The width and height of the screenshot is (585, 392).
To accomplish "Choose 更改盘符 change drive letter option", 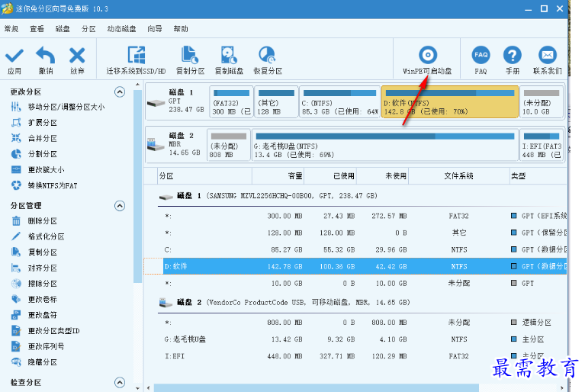I will point(42,315).
